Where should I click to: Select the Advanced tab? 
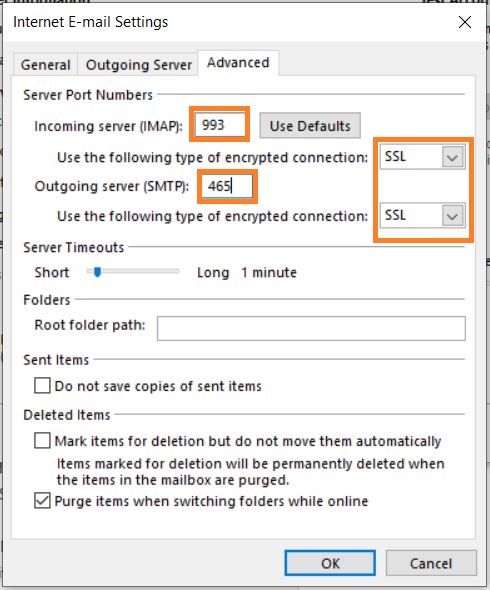point(238,63)
